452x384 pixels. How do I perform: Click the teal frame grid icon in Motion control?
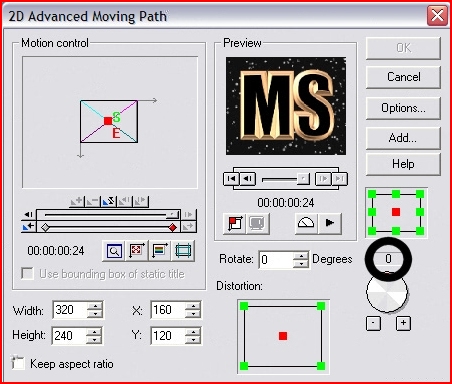[x=183, y=251]
